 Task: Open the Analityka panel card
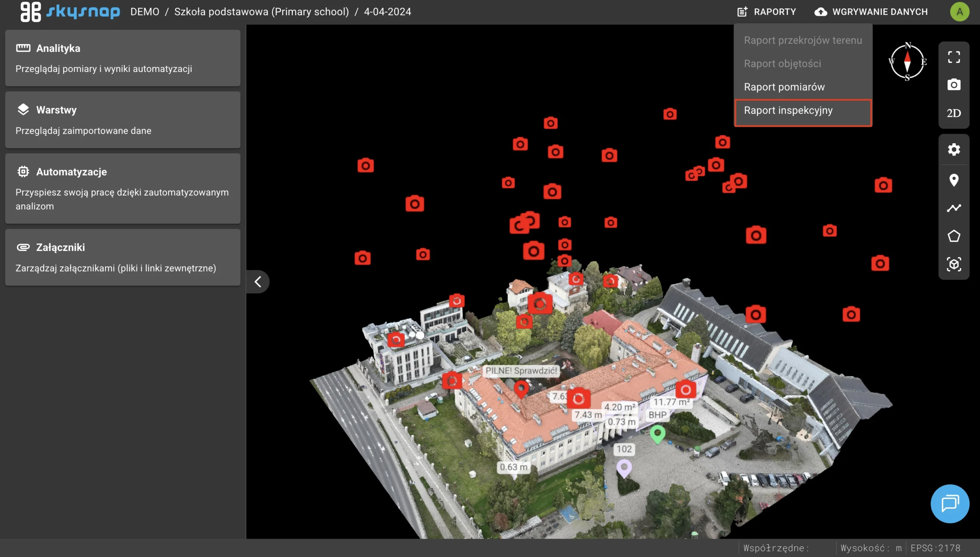click(x=122, y=58)
